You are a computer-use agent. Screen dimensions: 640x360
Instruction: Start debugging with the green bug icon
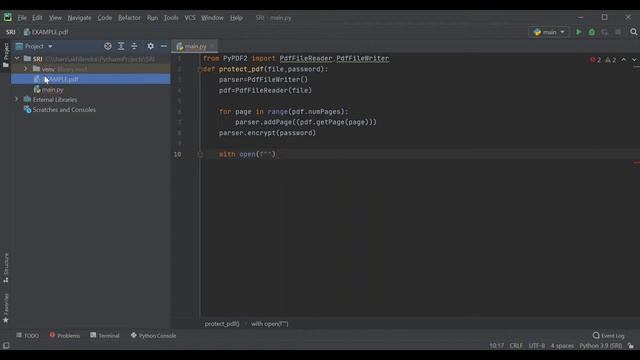click(x=591, y=32)
